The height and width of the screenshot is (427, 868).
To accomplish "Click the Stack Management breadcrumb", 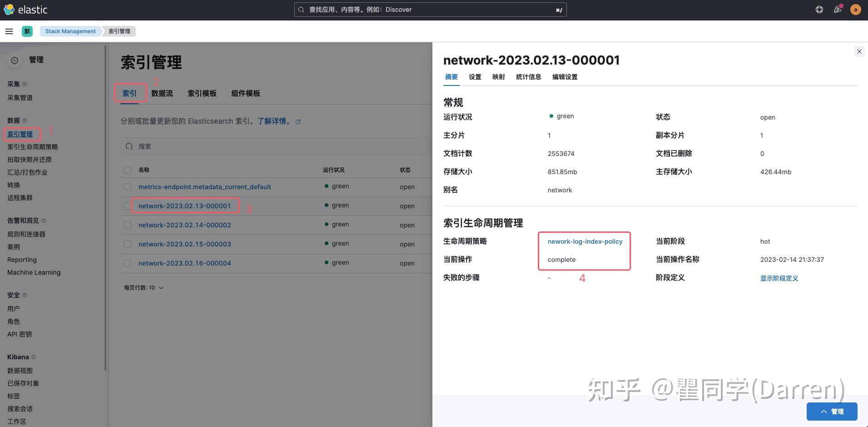I will point(70,31).
